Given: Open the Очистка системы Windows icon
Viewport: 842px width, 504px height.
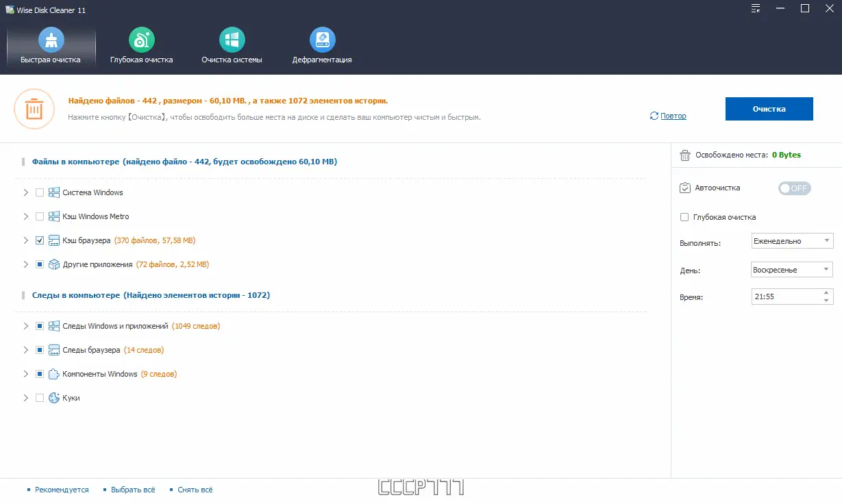Looking at the screenshot, I should click(x=232, y=40).
